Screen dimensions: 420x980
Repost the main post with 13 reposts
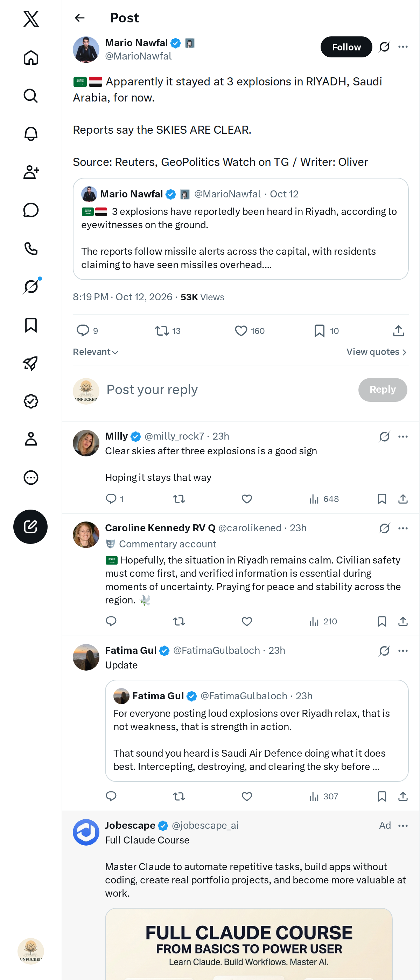(167, 331)
